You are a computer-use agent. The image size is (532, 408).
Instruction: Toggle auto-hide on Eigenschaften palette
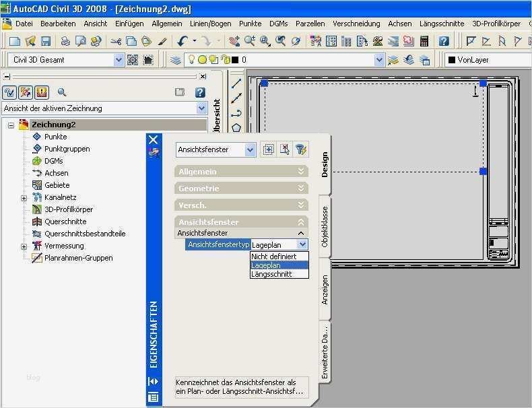153,382
